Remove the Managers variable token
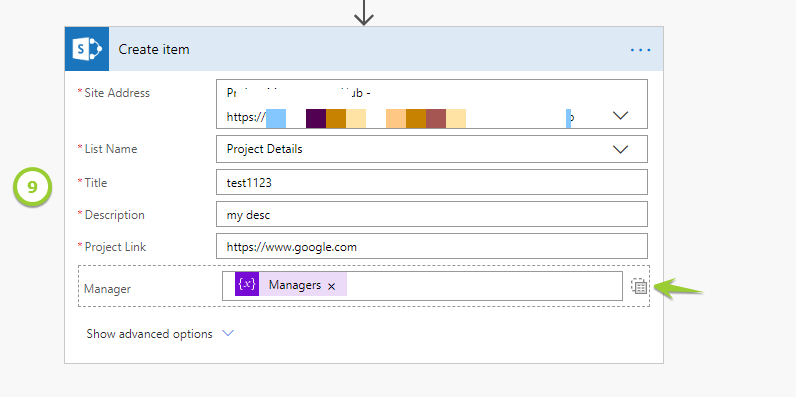 click(x=331, y=286)
